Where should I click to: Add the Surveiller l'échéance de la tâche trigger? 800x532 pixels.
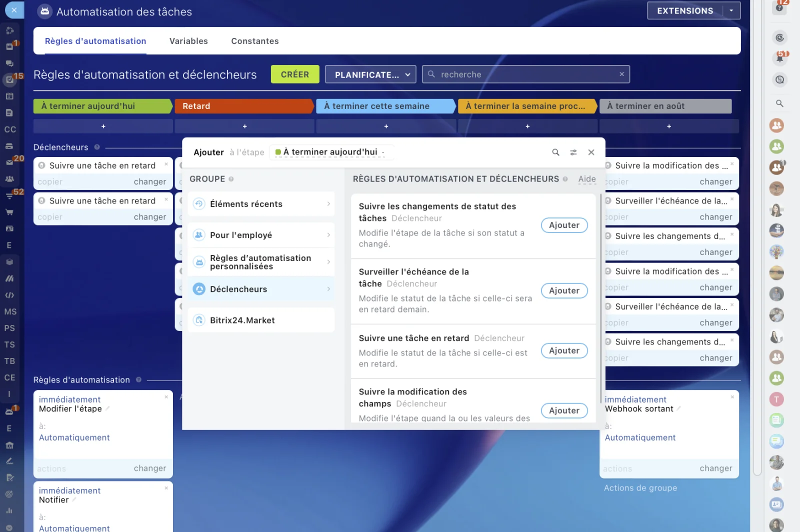click(564, 290)
